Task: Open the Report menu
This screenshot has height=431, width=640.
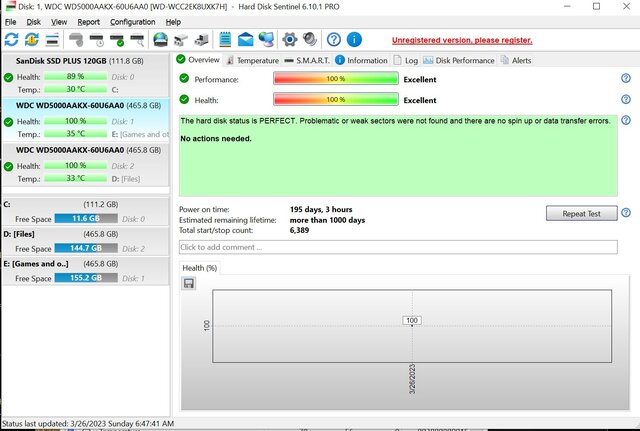Action: pyautogui.click(x=88, y=21)
